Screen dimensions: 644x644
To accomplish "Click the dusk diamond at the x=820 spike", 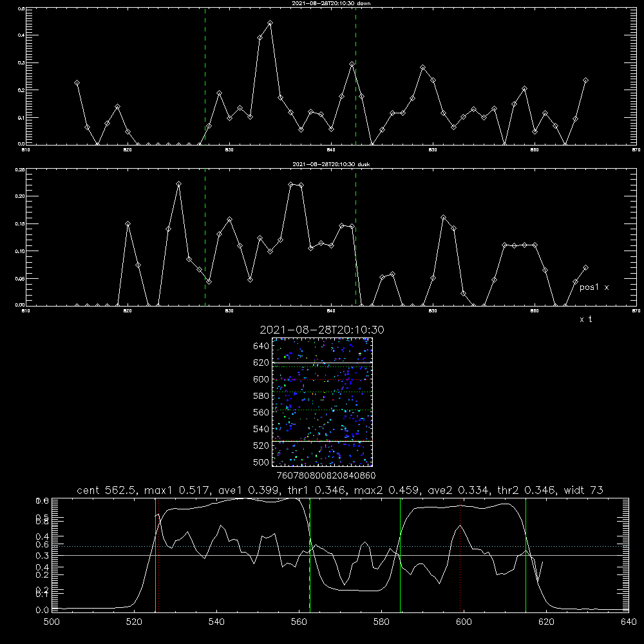I will coord(128,224).
